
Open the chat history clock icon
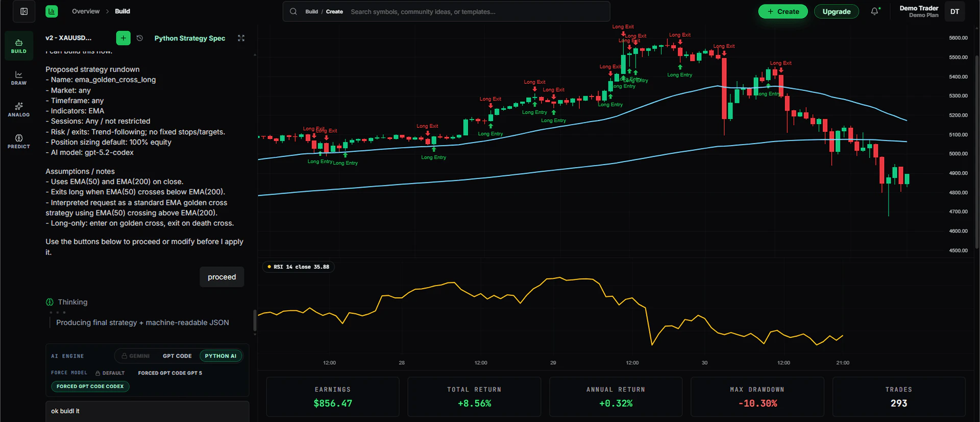tap(140, 38)
